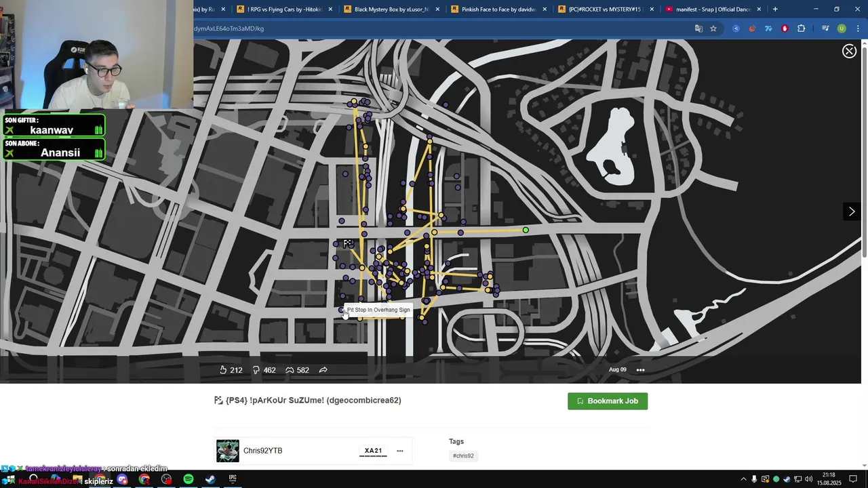Show hidden system tray icons
This screenshot has height=488, width=868.
coord(743,479)
